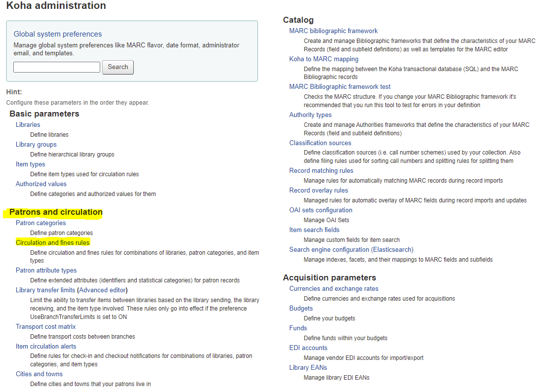The width and height of the screenshot is (538, 392).
Task: Open Global system preferences link
Action: pyautogui.click(x=58, y=34)
